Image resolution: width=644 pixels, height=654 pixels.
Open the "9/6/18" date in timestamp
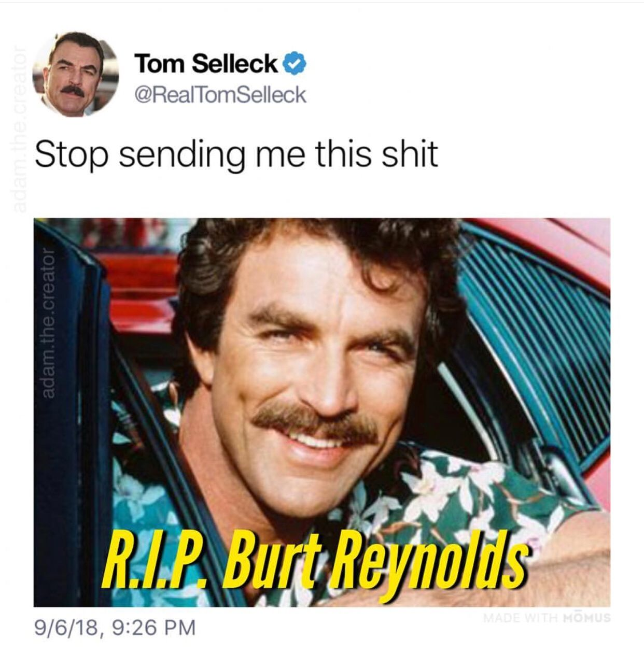coord(65,628)
